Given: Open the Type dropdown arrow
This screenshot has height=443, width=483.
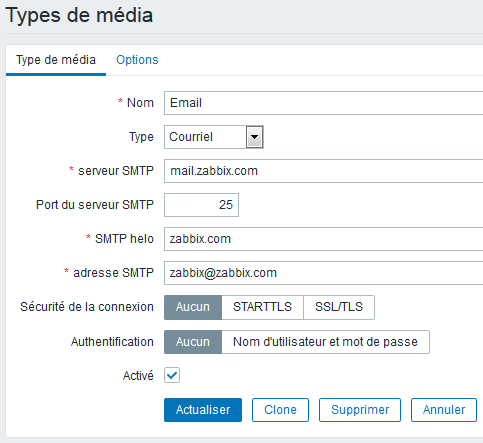Looking at the screenshot, I should [255, 137].
